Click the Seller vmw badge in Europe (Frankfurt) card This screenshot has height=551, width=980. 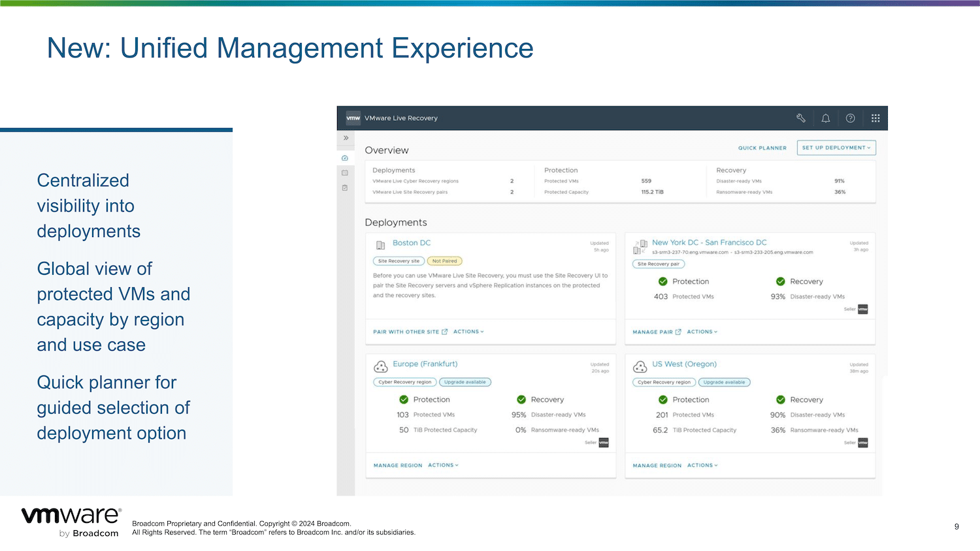(604, 443)
